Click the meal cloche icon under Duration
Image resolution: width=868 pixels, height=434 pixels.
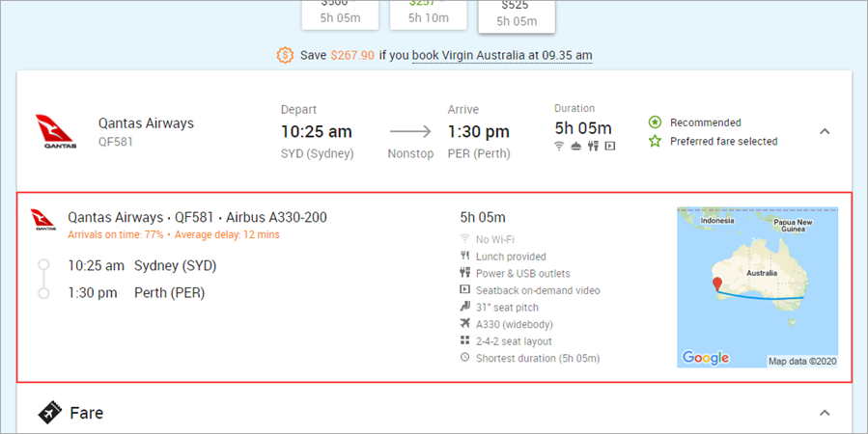575,146
